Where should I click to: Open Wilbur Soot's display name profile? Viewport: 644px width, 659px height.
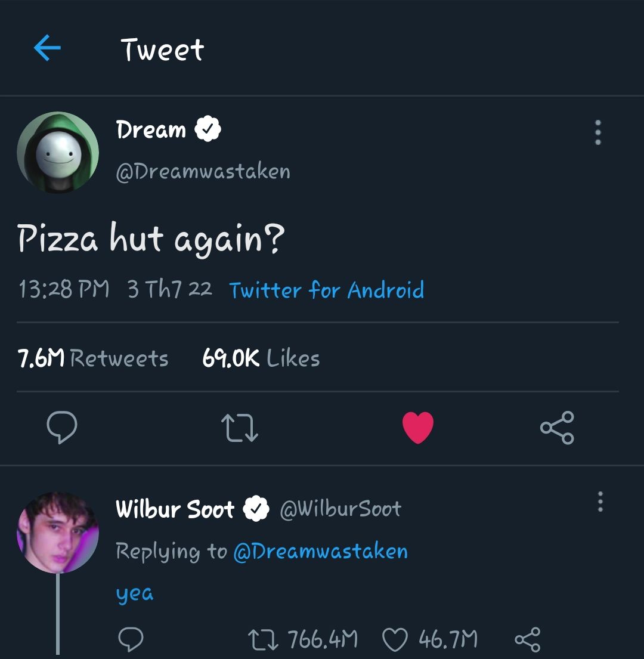coord(175,509)
